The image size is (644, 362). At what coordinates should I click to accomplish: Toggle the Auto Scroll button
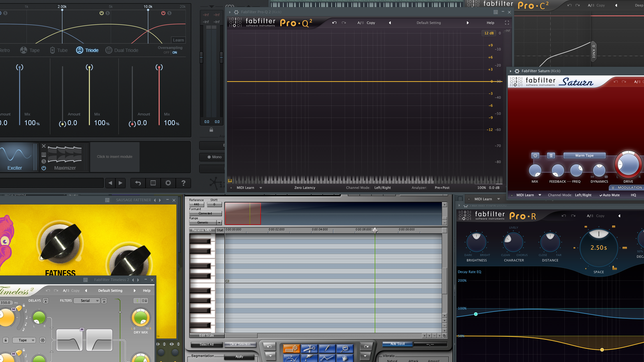point(397,344)
